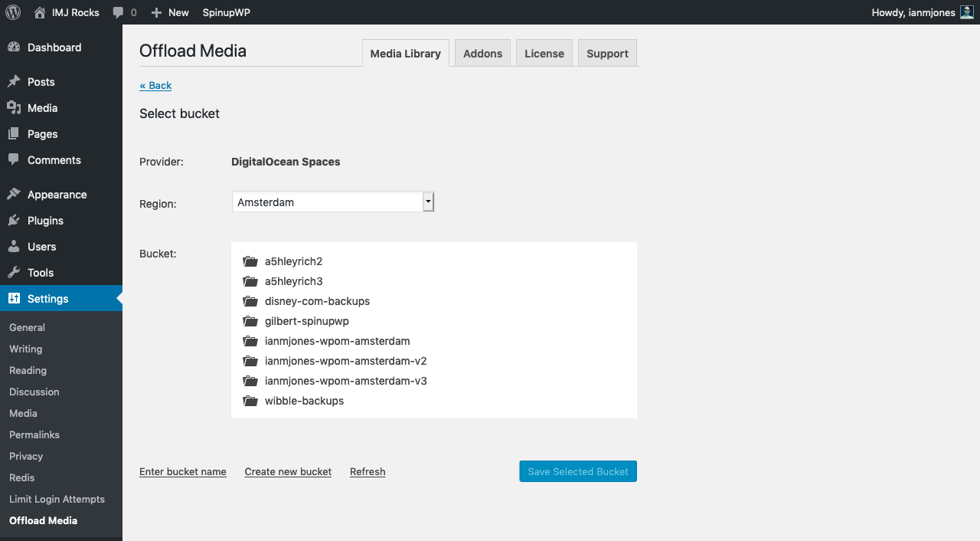Go back via the « Back link
This screenshot has width=980, height=541.
(155, 85)
